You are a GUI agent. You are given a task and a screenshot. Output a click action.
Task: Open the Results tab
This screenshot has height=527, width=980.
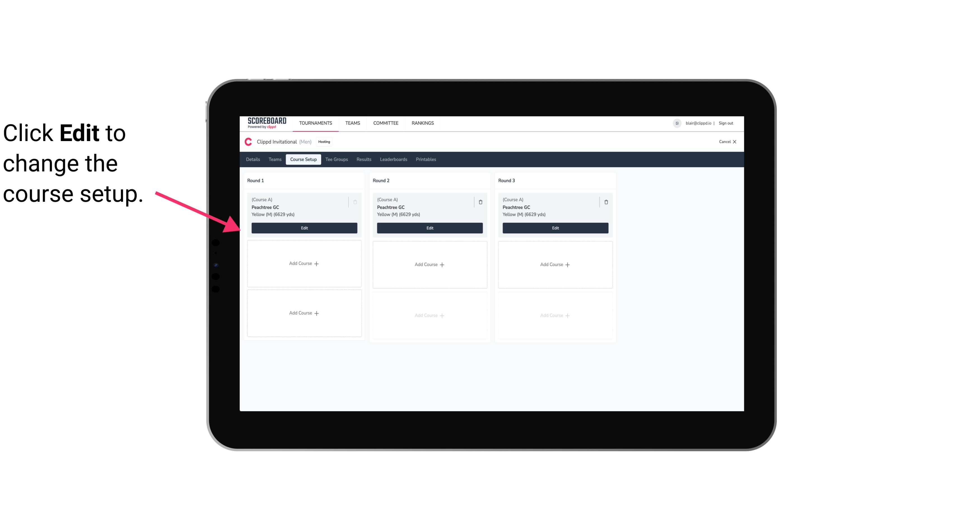pos(364,160)
